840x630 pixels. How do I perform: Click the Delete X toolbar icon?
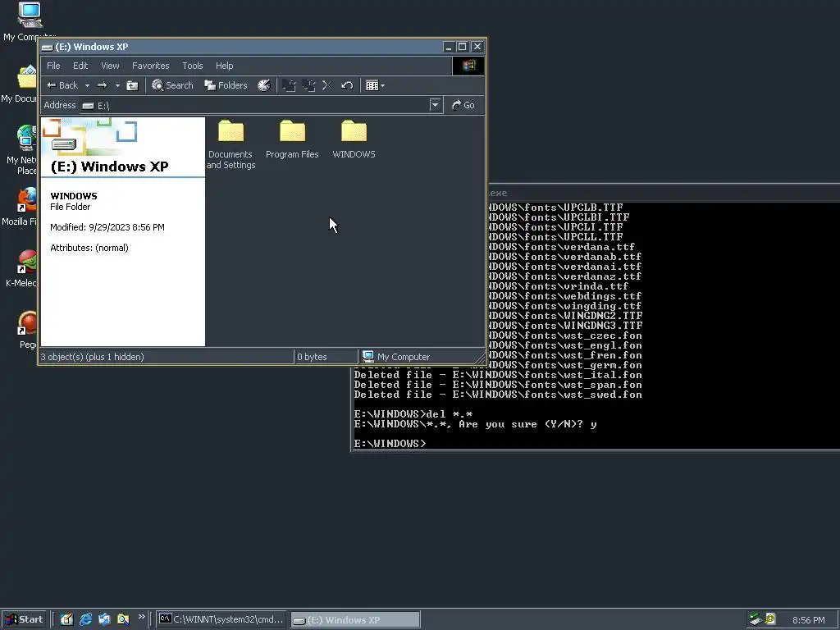[327, 85]
